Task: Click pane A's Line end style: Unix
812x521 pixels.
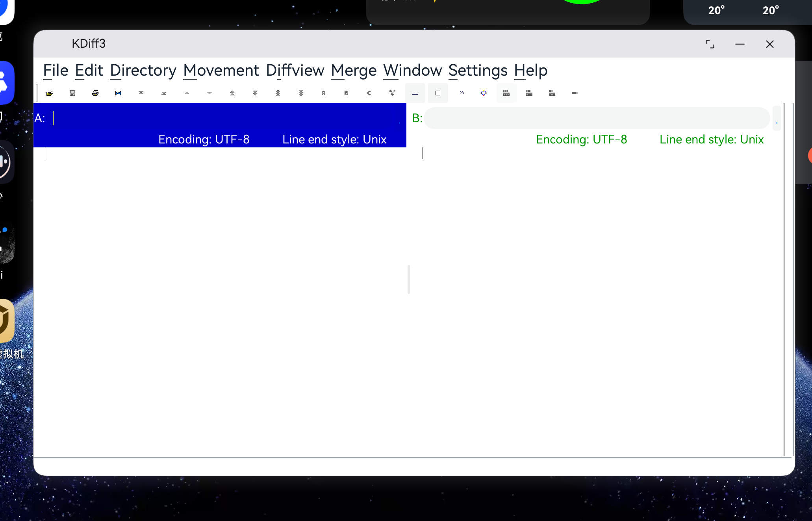Action: 334,139
